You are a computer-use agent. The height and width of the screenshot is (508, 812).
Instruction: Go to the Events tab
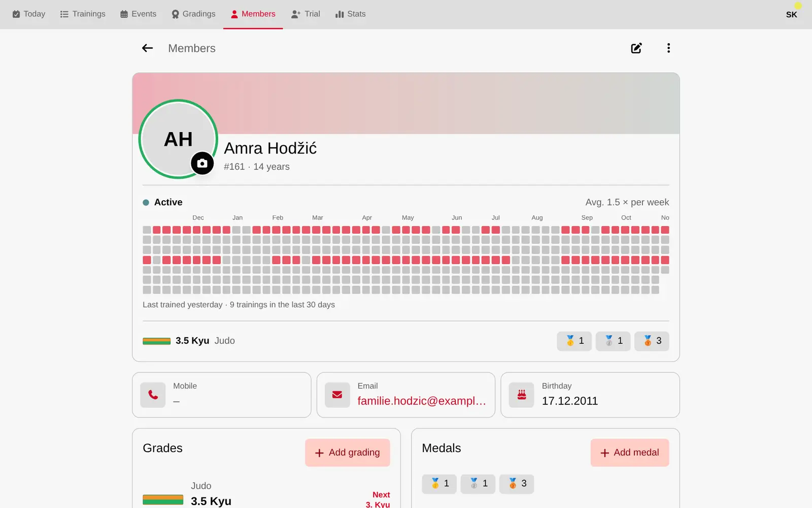click(x=138, y=14)
